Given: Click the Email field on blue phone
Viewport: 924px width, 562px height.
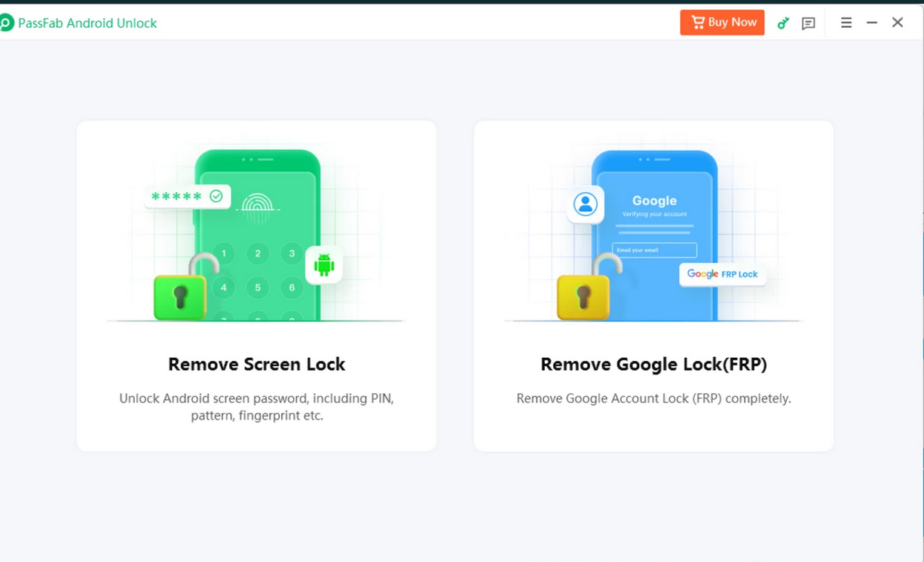Looking at the screenshot, I should pos(654,250).
